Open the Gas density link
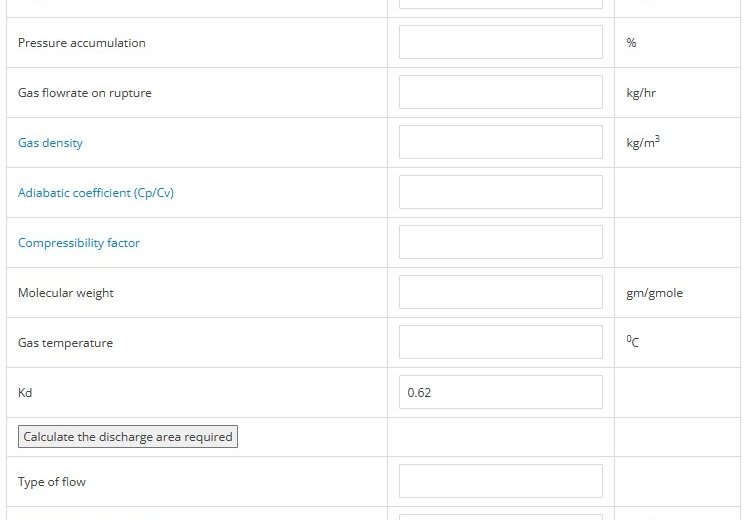 [x=50, y=143]
